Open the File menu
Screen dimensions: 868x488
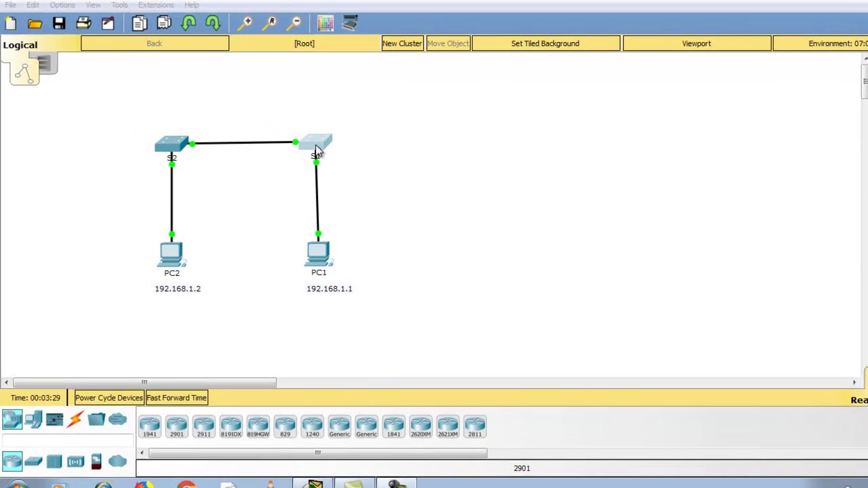click(x=10, y=5)
